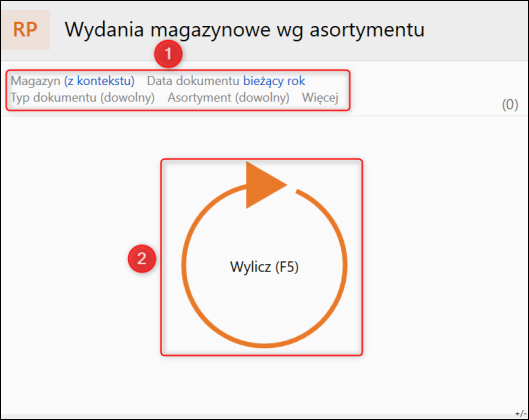Image resolution: width=529 pixels, height=420 pixels.
Task: Click the +/- toggle in bottom corner
Action: click(521, 413)
